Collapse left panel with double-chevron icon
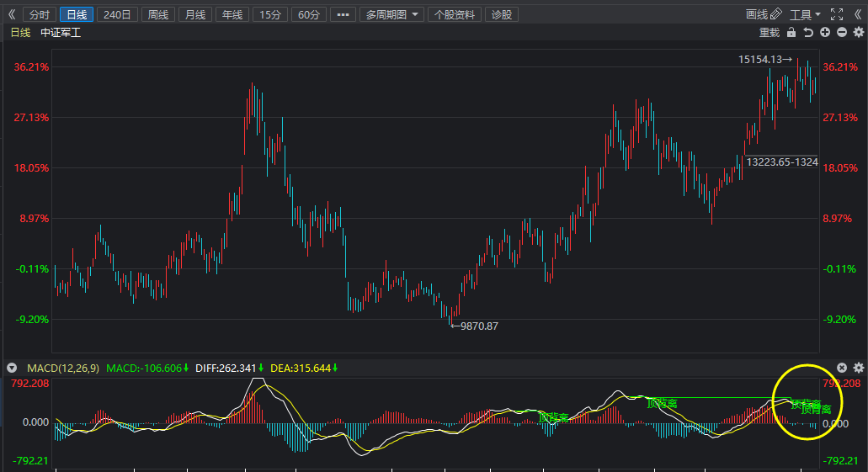The width and height of the screenshot is (868, 472). click(x=12, y=14)
